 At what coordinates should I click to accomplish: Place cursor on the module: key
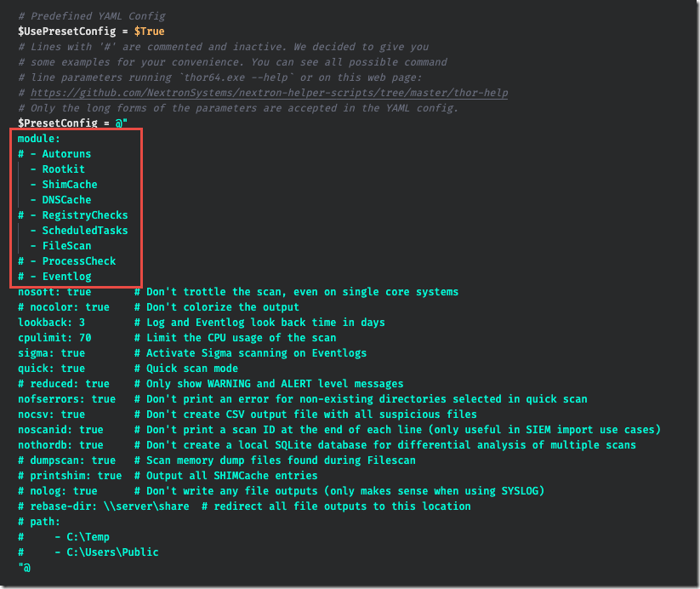[x=39, y=139]
